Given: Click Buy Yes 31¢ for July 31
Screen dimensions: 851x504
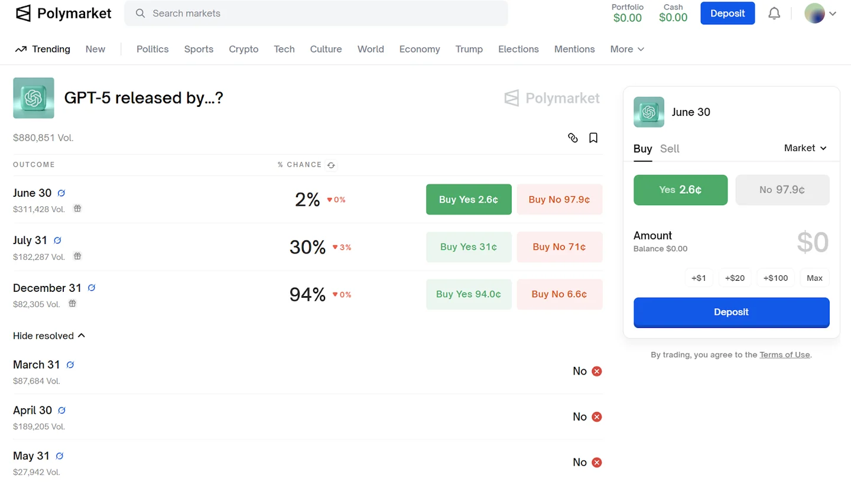Looking at the screenshot, I should pyautogui.click(x=469, y=247).
